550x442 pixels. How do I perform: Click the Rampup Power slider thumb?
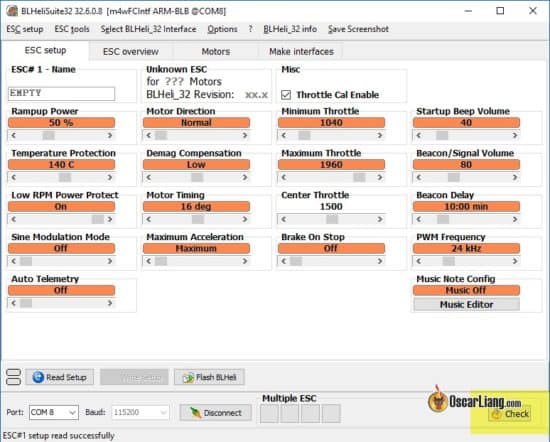pyautogui.click(x=48, y=135)
